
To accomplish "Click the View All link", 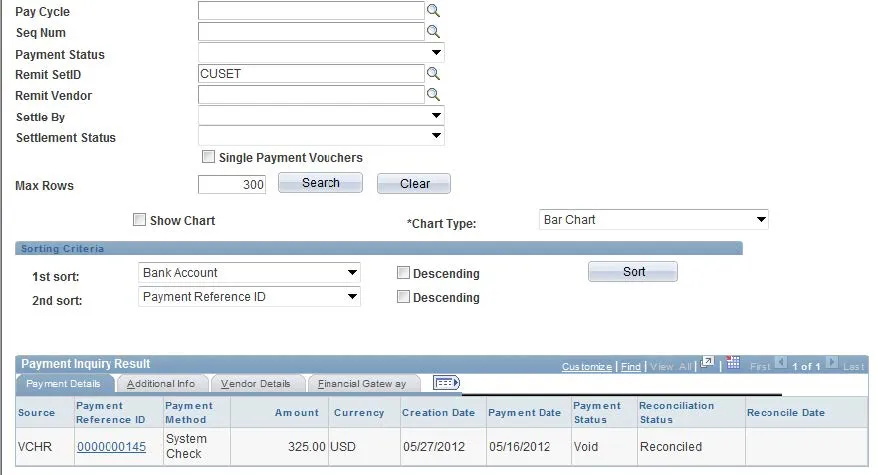I will coord(671,366).
